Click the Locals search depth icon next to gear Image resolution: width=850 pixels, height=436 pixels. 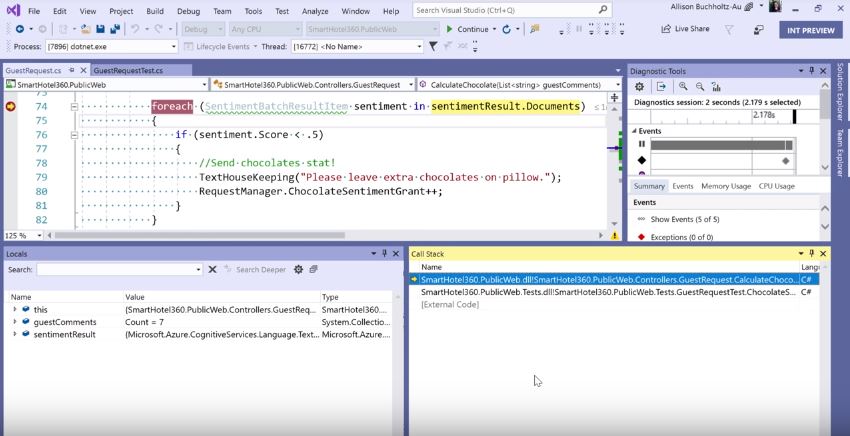pos(313,269)
